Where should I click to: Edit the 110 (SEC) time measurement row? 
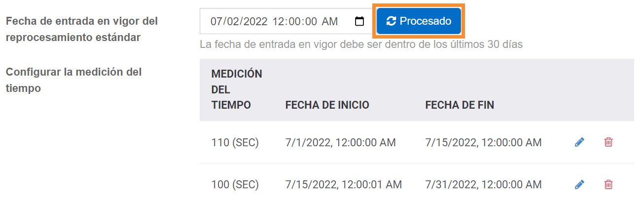(x=579, y=142)
